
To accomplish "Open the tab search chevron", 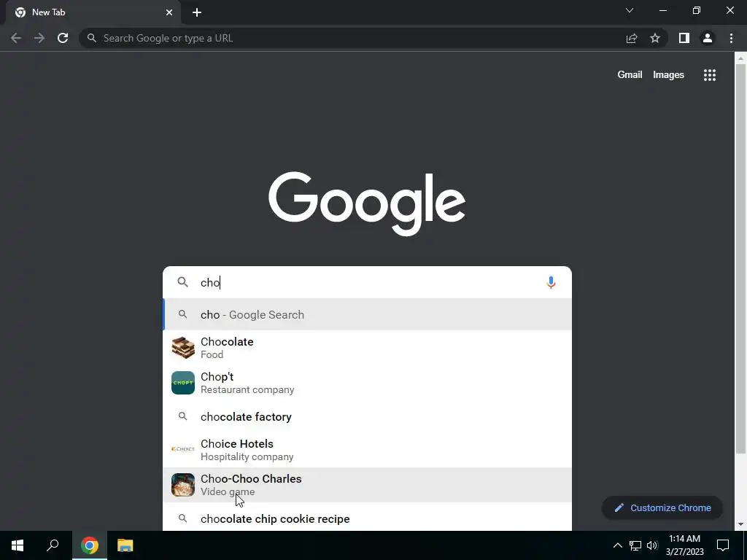I will (630, 10).
